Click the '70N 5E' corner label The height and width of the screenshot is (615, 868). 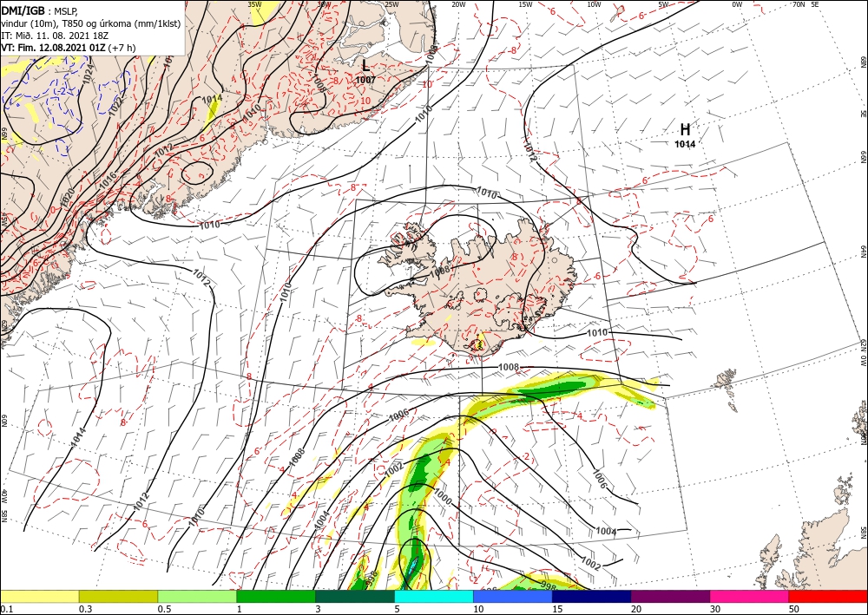tap(806, 4)
